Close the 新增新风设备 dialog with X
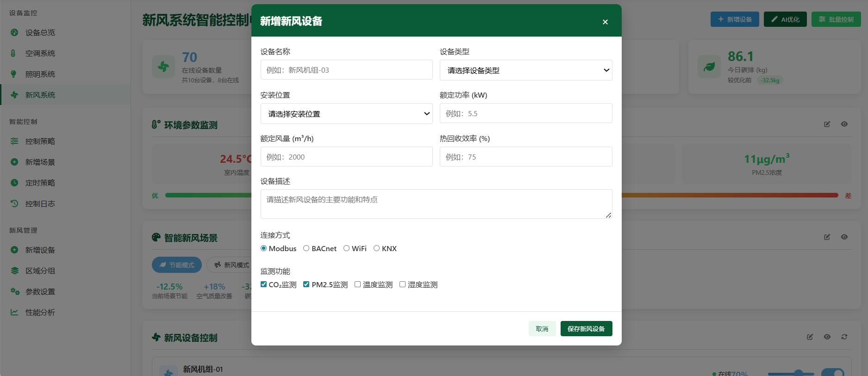Image resolution: width=868 pixels, height=376 pixels. point(605,22)
